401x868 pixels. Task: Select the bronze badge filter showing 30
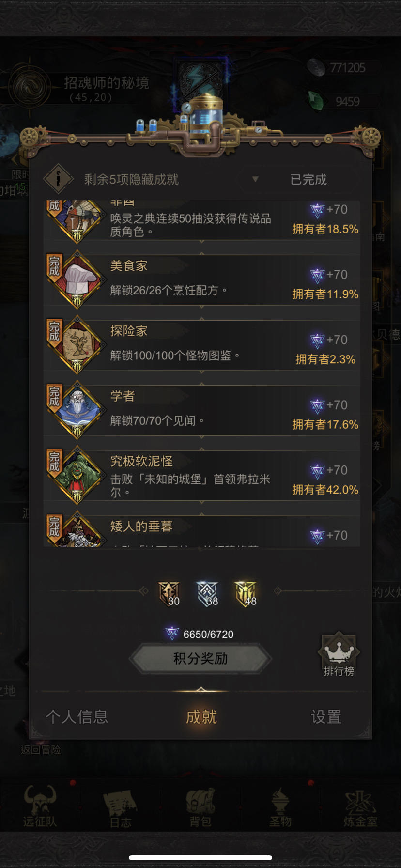[x=169, y=594]
